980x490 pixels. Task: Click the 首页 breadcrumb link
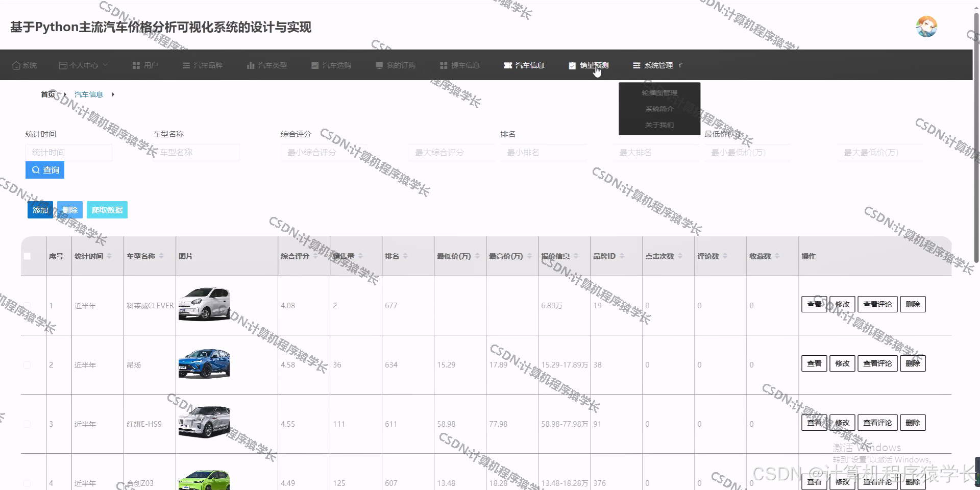point(48,94)
